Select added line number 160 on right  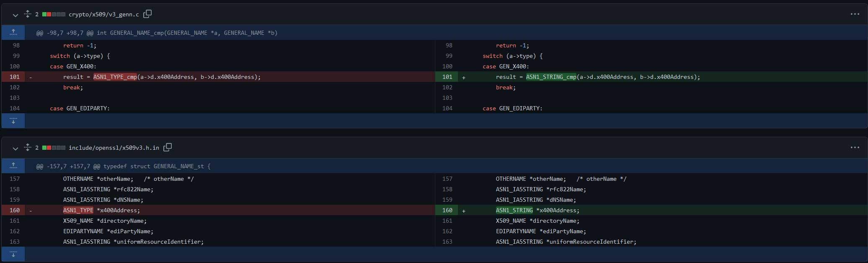[447, 210]
